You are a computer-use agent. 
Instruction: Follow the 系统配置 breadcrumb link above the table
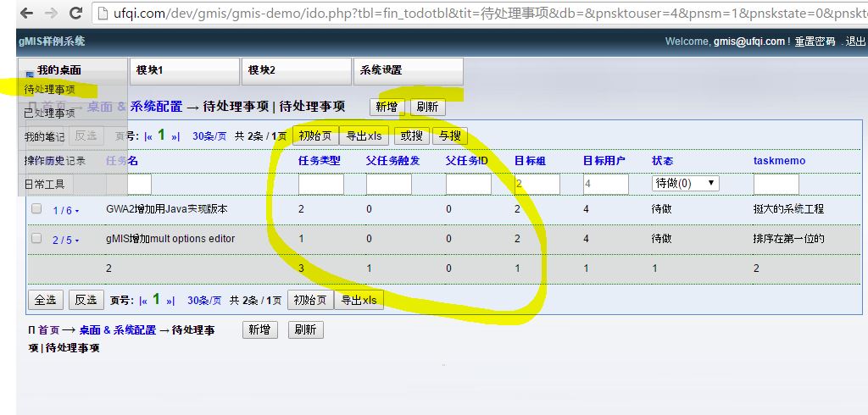[156, 106]
